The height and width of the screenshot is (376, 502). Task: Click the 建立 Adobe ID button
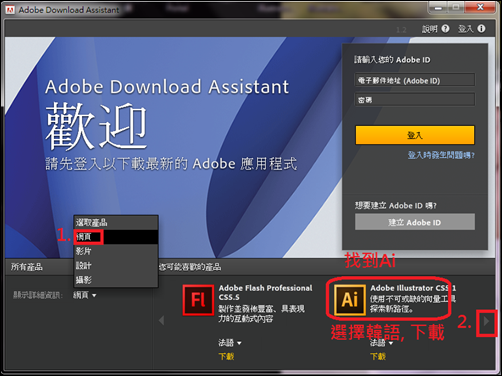[415, 222]
